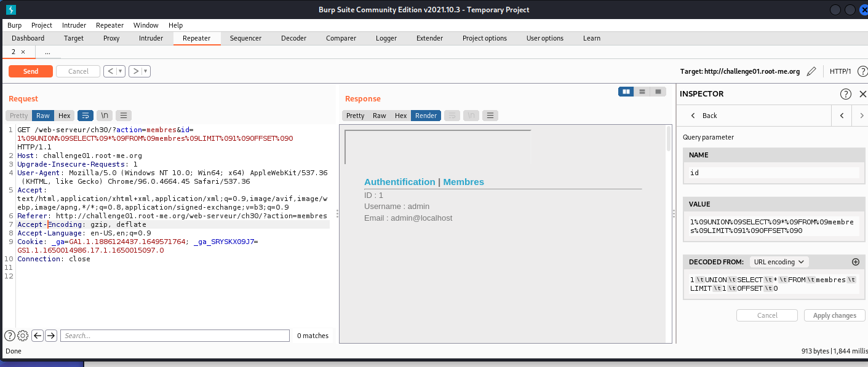Switch to the Extender tab
868x367 pixels.
[x=429, y=38]
